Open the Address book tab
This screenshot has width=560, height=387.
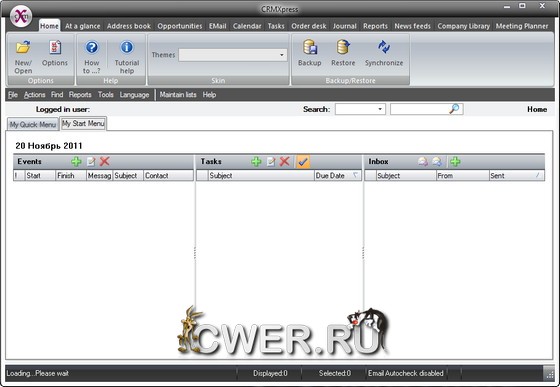[x=129, y=26]
